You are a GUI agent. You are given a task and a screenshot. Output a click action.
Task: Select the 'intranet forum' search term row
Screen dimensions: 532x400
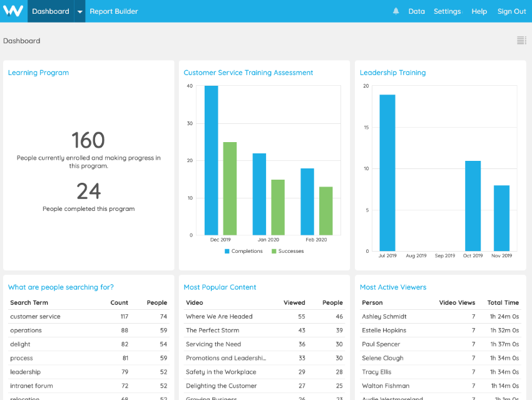coord(88,386)
